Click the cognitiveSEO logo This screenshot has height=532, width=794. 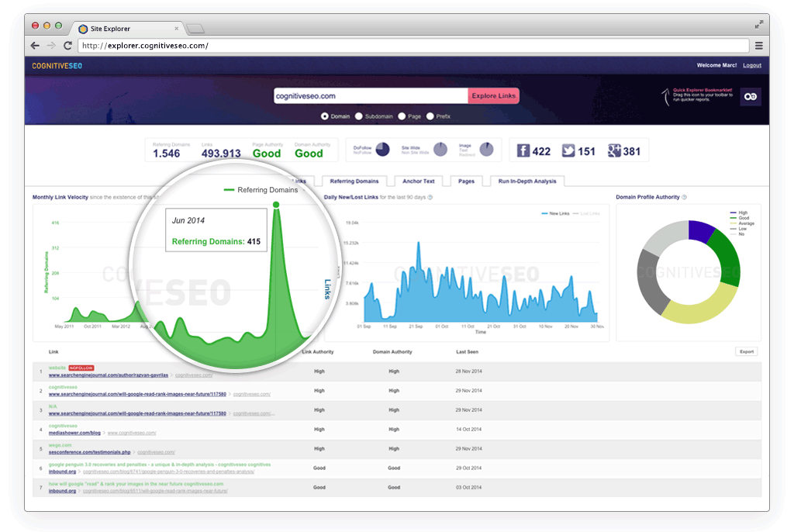57,66
